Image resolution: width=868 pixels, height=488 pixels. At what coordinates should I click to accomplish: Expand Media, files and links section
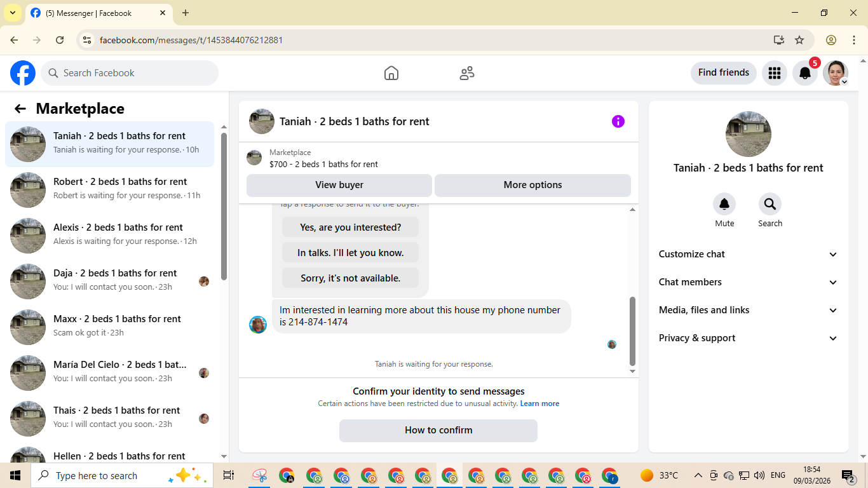point(749,310)
